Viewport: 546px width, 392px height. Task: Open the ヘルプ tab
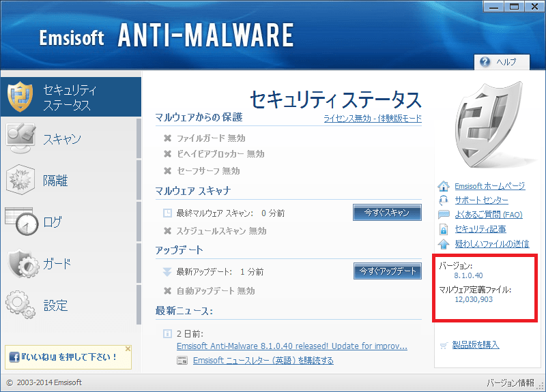pos(502,62)
